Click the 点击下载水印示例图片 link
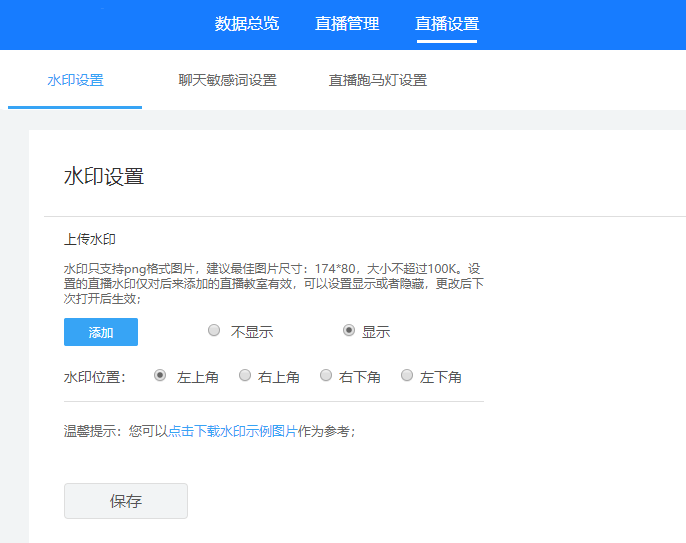Screen dimensions: 686x543 tap(232, 432)
